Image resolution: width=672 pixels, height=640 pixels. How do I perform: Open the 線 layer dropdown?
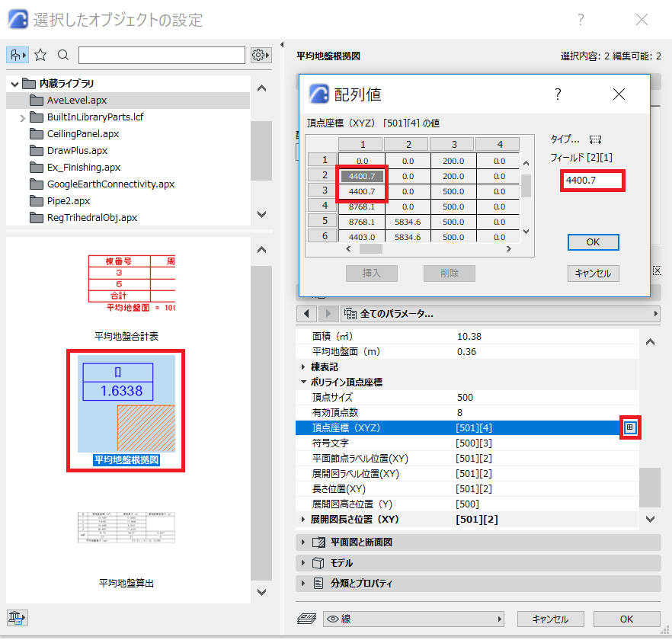click(414, 619)
